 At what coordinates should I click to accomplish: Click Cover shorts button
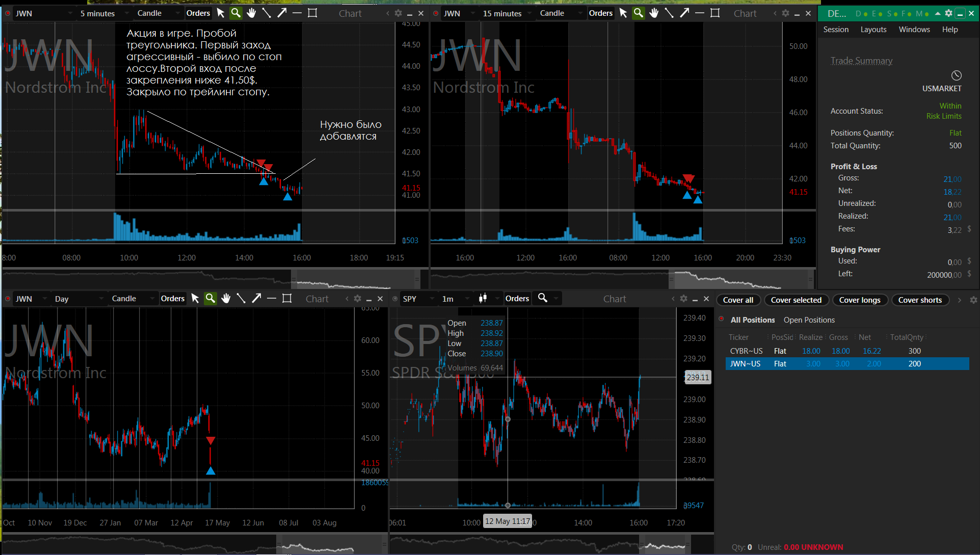920,300
